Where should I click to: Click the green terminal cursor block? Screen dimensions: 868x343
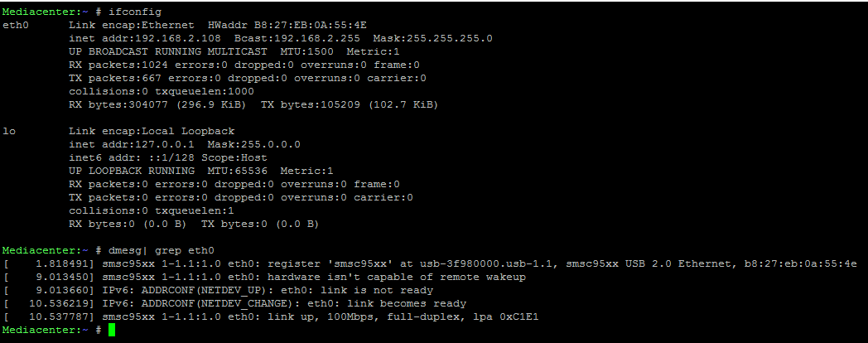point(112,331)
